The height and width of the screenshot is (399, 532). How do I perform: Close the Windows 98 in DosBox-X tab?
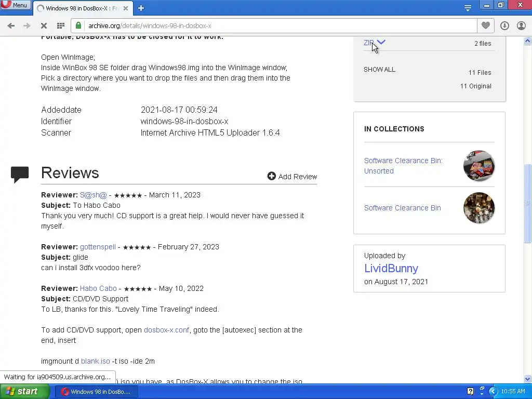(126, 8)
